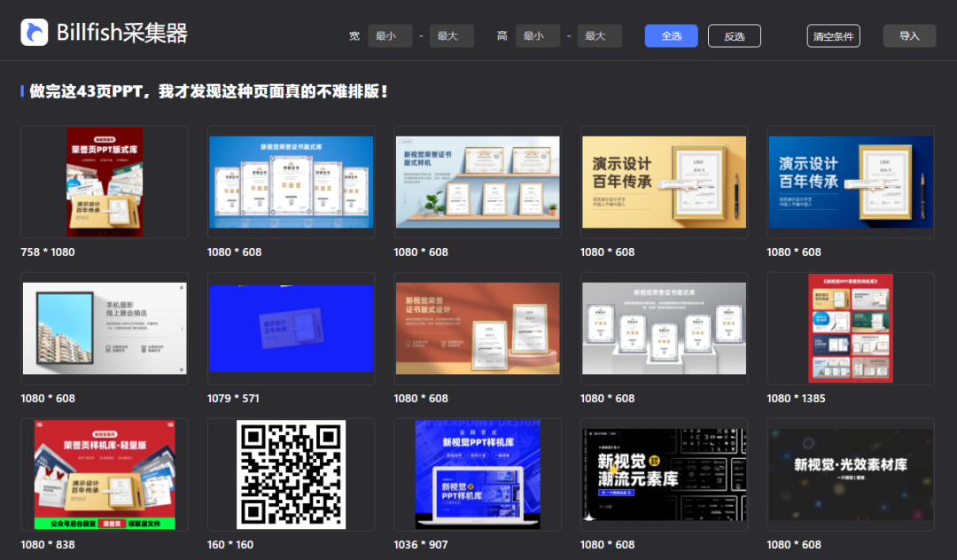Select the QR code thumbnail
This screenshot has width=957, height=560.
[x=292, y=475]
